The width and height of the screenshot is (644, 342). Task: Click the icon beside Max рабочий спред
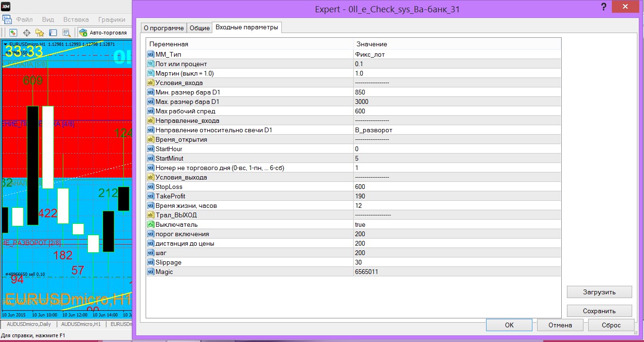pyautogui.click(x=150, y=111)
